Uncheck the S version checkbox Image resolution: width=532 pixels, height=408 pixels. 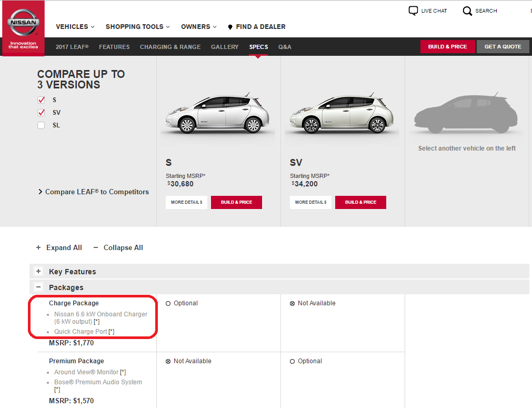[41, 99]
